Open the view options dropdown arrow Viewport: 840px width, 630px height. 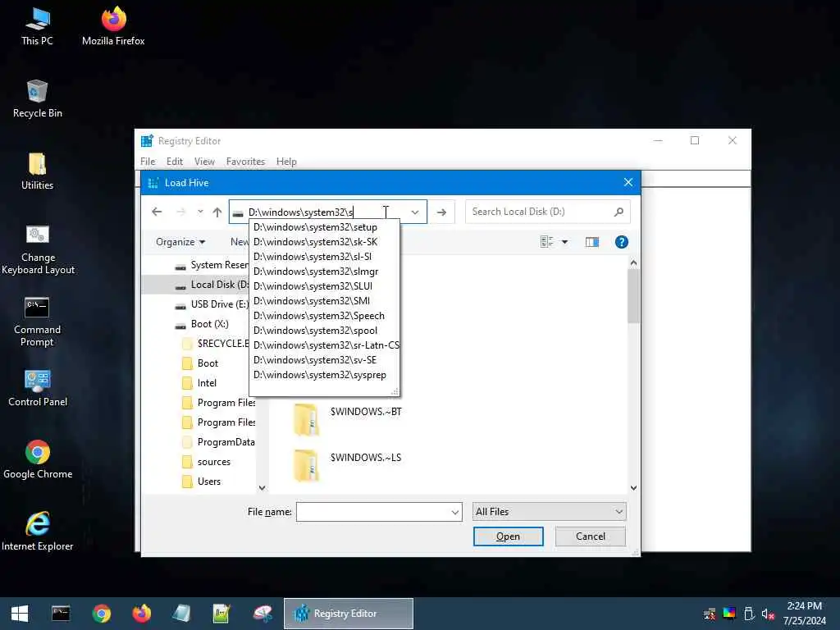tap(564, 242)
